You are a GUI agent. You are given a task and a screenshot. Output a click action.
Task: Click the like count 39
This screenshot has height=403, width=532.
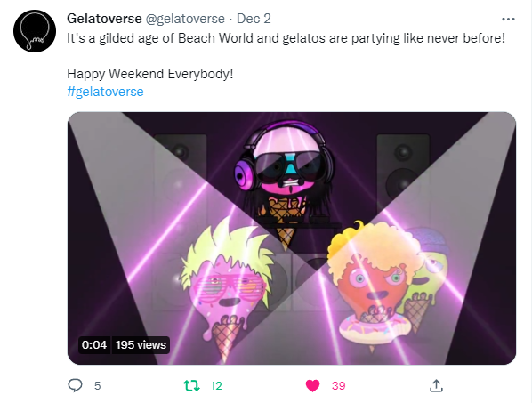(x=338, y=386)
